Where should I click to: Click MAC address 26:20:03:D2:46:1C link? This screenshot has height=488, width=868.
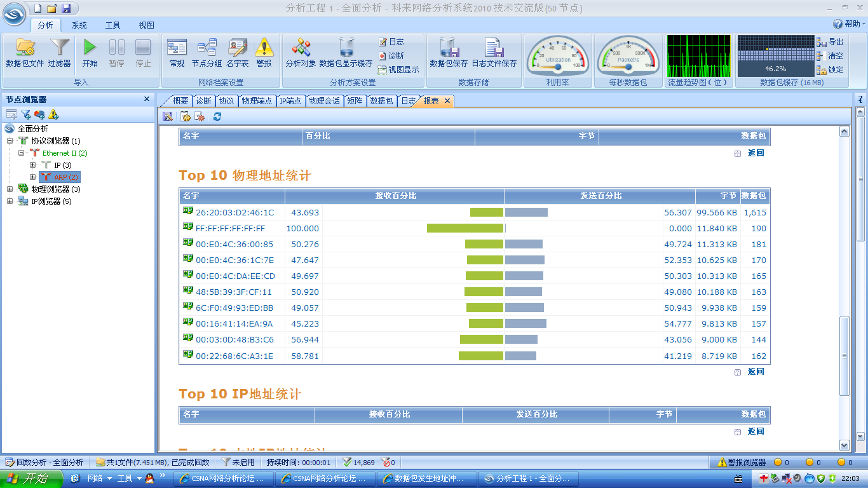click(x=234, y=213)
